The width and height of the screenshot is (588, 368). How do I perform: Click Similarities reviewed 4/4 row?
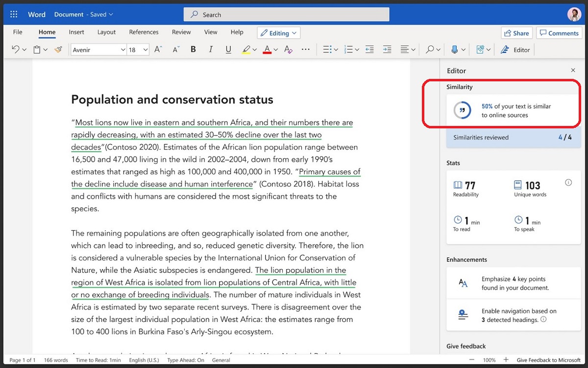(x=514, y=138)
